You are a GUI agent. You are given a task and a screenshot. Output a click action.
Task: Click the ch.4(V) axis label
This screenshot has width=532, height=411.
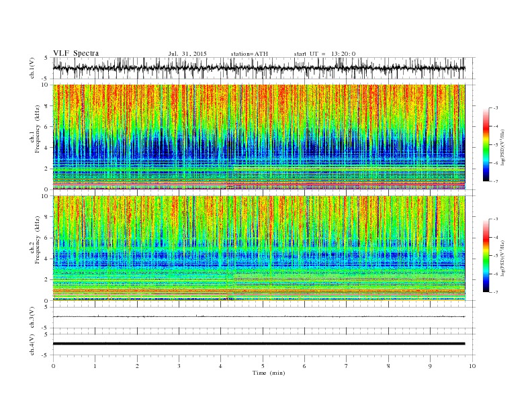coord(32,345)
